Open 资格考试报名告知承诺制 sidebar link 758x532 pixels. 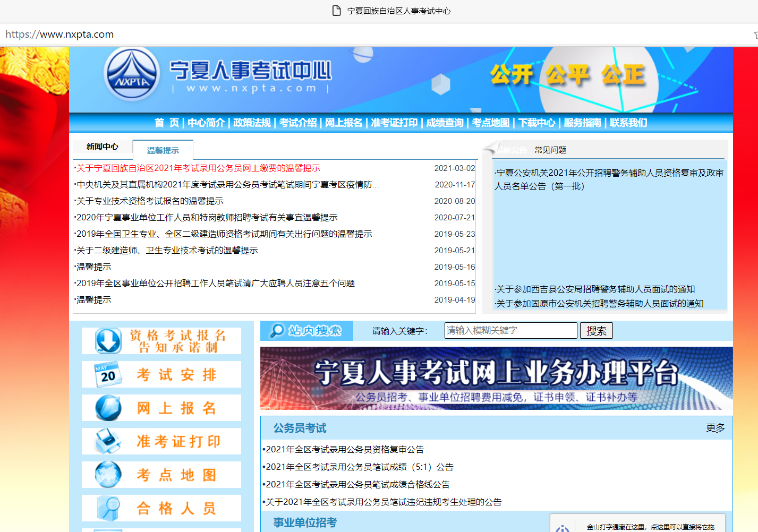click(161, 341)
